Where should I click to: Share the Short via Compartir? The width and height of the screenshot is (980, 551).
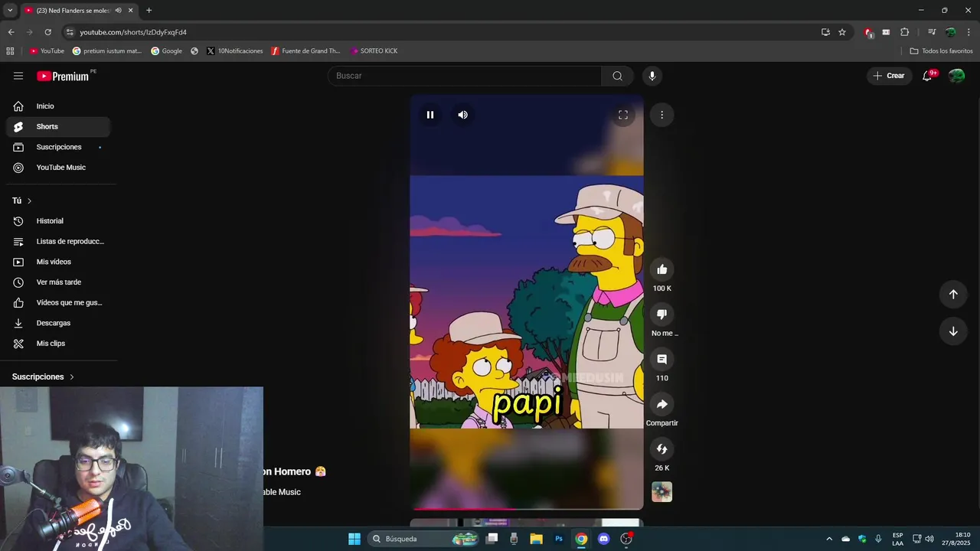click(662, 404)
